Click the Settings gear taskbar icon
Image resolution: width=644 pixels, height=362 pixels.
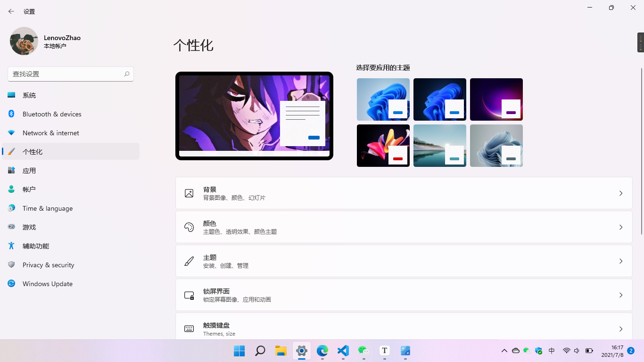[302, 351]
